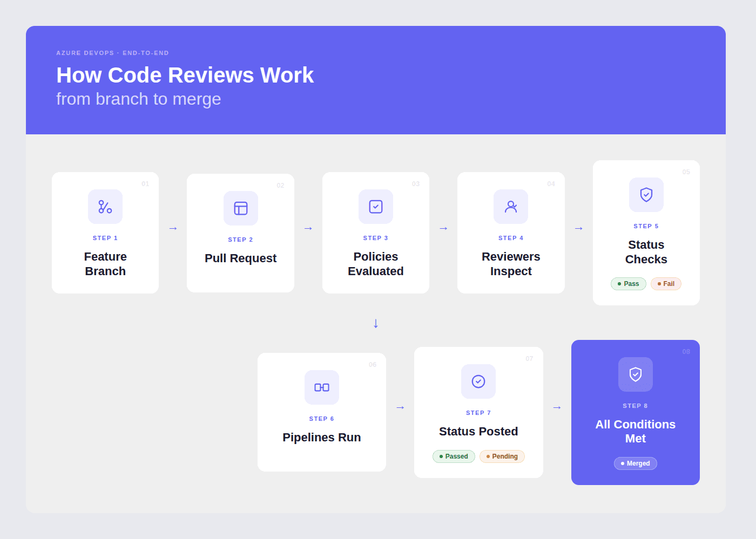Click the 'Feature Branch' card title
The height and width of the screenshot is (539, 756).
[x=105, y=264]
